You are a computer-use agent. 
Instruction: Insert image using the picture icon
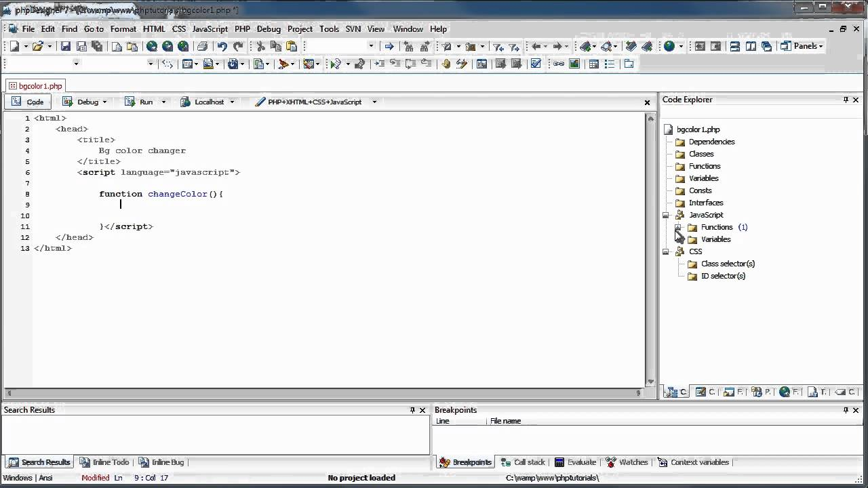(574, 64)
